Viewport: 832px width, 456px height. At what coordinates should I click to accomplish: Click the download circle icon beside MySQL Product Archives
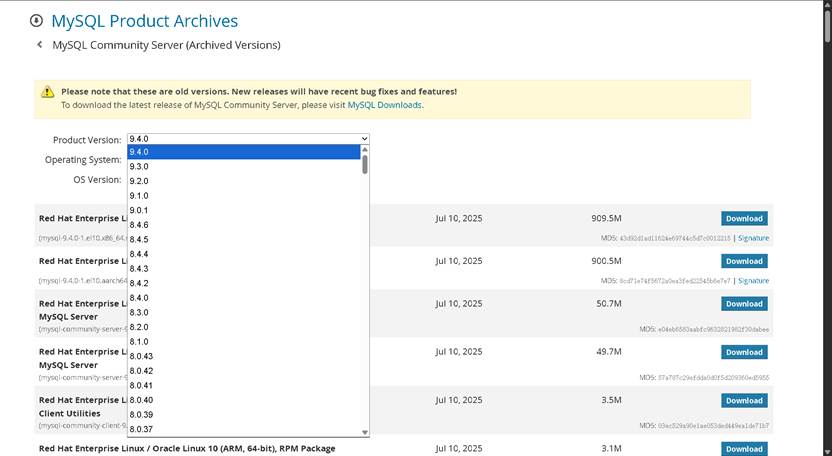coord(36,21)
